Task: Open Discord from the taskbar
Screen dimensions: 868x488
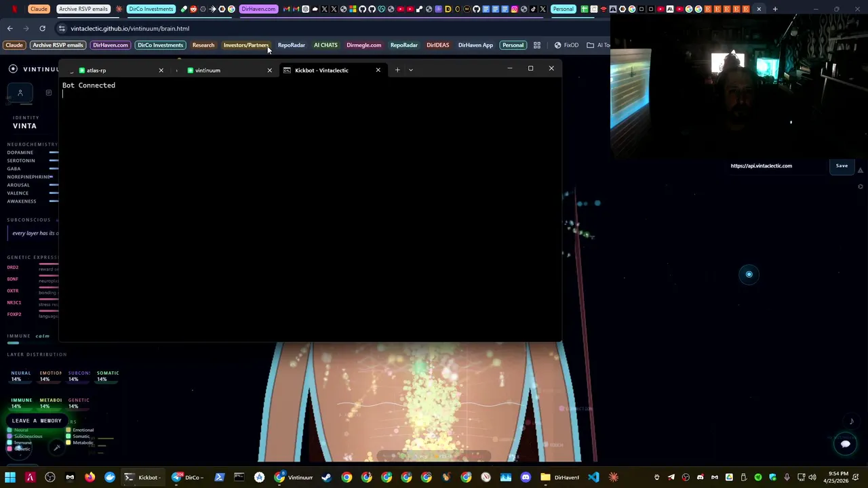Action: pos(526,477)
